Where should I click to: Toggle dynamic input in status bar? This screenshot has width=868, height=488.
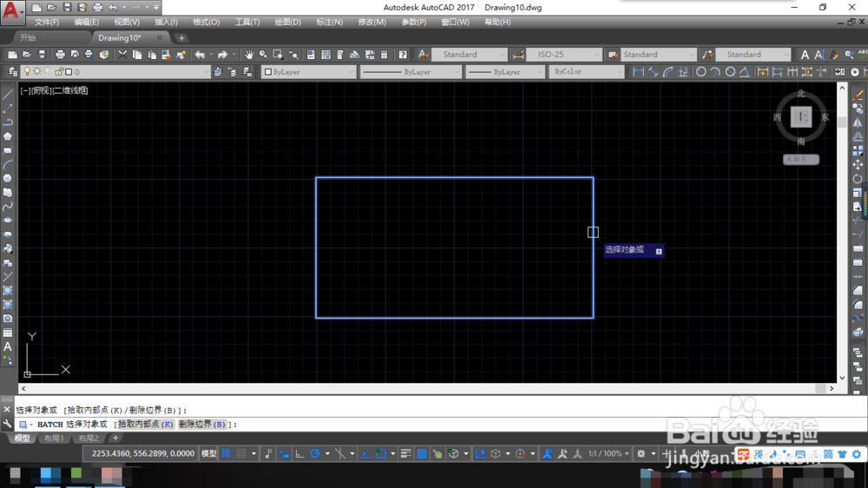[284, 453]
